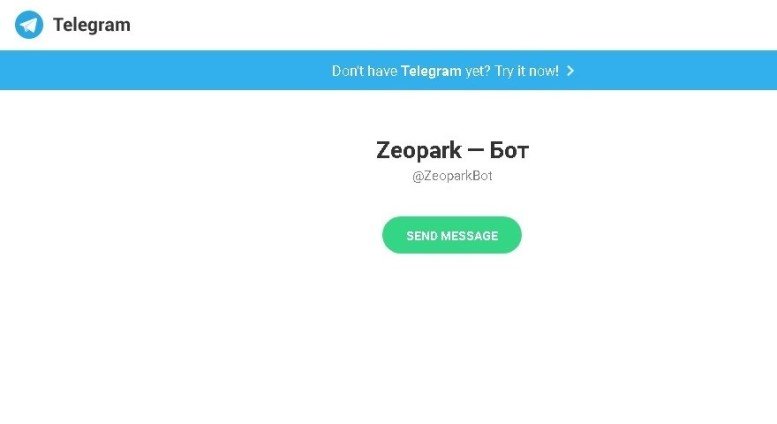Click the word 'yet?' in the banner
The height and width of the screenshot is (424, 777).
(x=478, y=71)
